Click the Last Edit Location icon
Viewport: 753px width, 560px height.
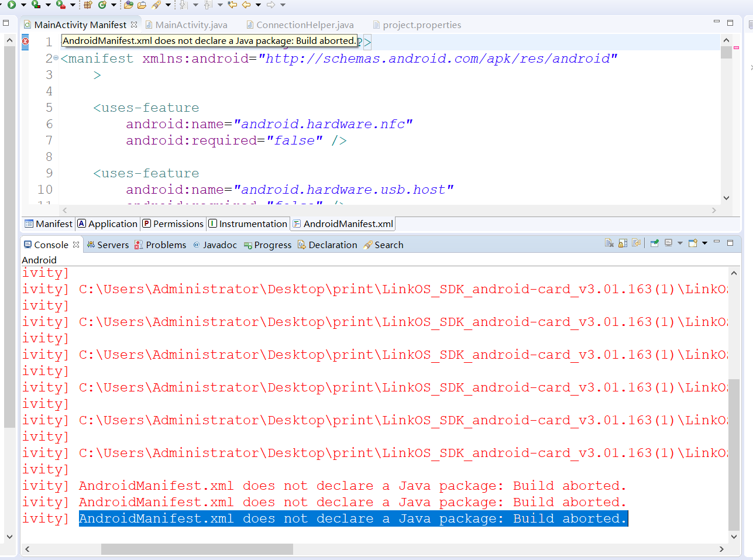[232, 5]
